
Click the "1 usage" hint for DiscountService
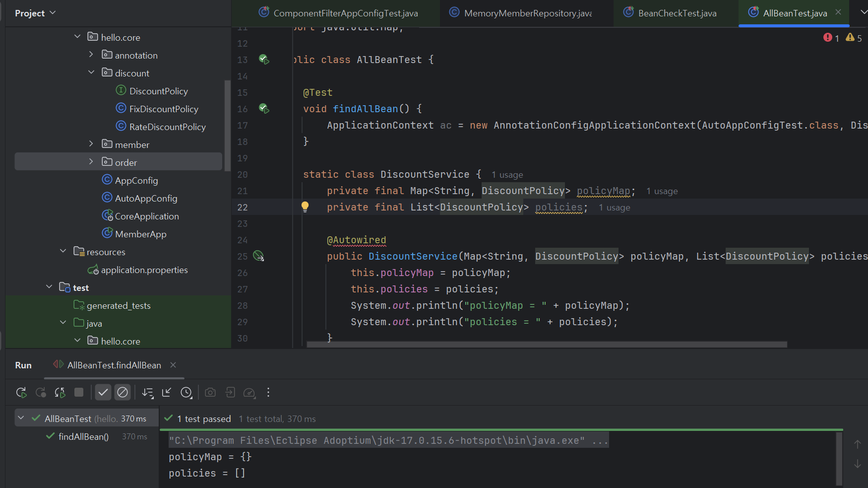507,175
